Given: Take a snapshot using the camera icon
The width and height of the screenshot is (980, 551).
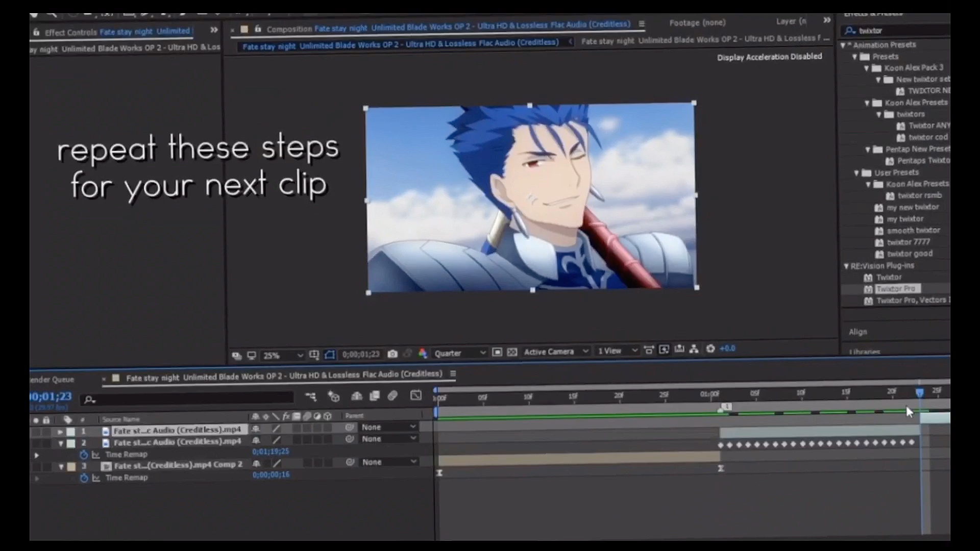Looking at the screenshot, I should (x=393, y=354).
